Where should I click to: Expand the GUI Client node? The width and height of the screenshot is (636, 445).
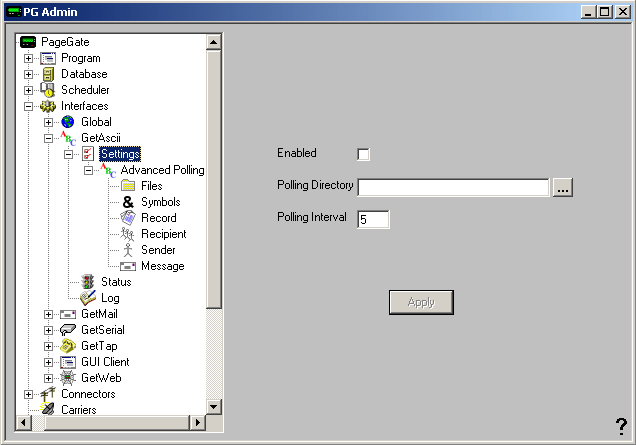click(x=48, y=362)
